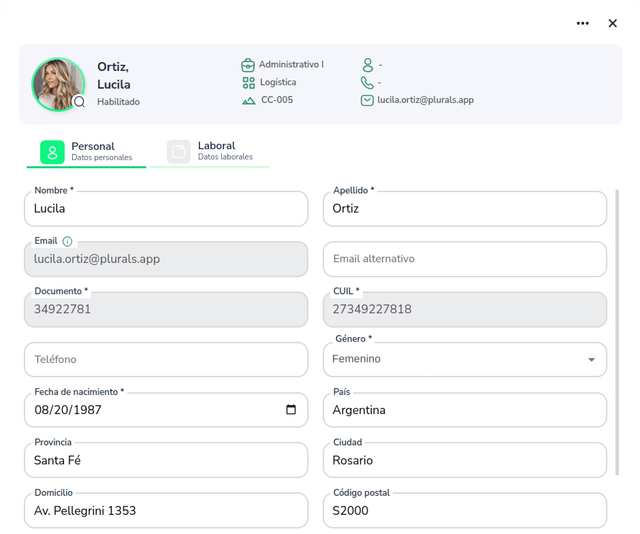
Task: Select the Personal tab
Action: 86,151
